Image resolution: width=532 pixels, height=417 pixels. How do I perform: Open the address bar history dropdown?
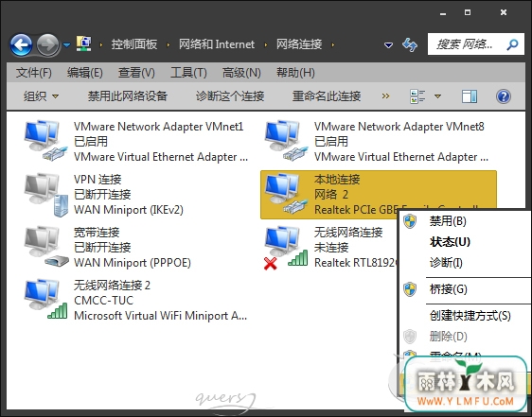pos(388,44)
